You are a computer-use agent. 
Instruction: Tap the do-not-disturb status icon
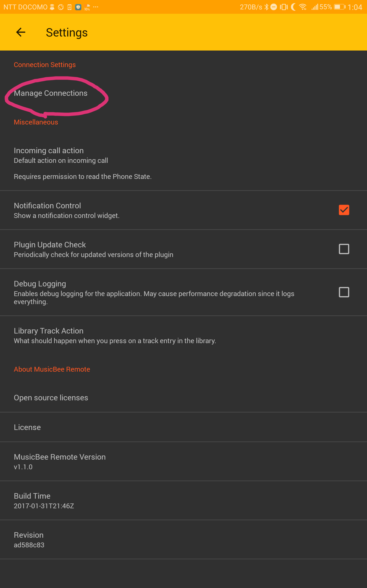(274, 7)
